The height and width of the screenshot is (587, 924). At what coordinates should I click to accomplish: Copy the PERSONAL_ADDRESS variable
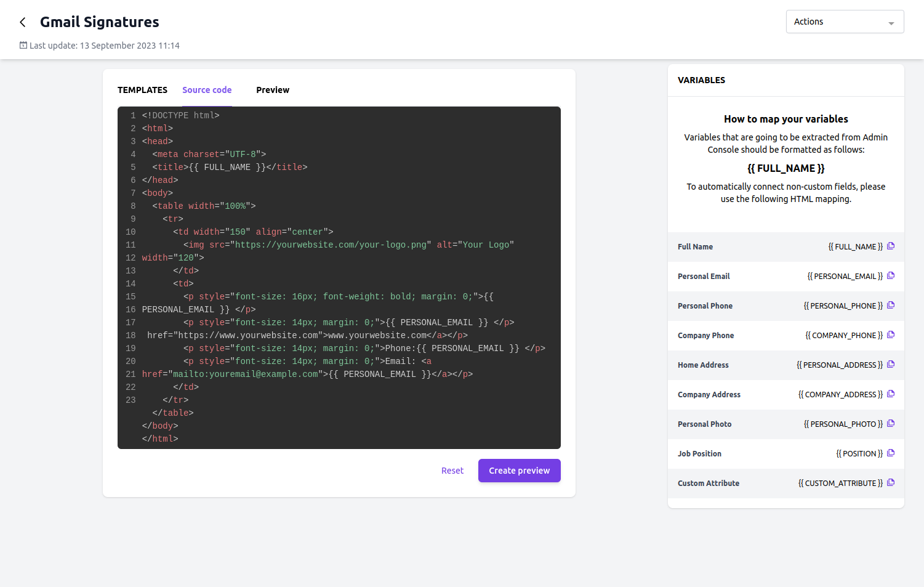point(891,365)
